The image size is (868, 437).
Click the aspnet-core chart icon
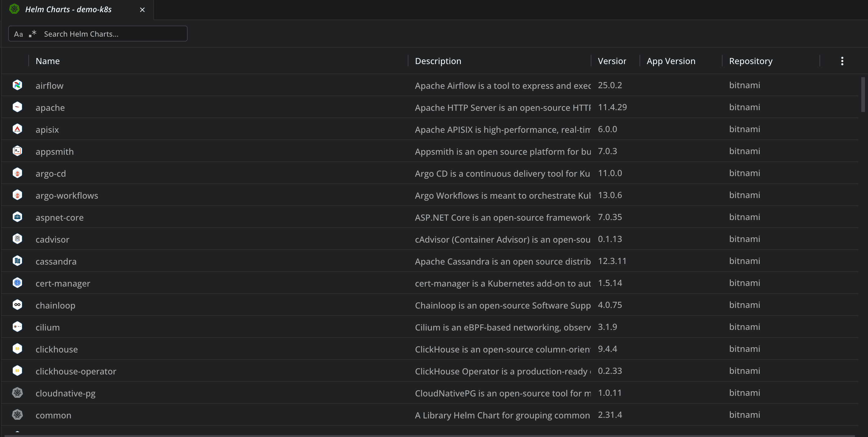pos(17,217)
